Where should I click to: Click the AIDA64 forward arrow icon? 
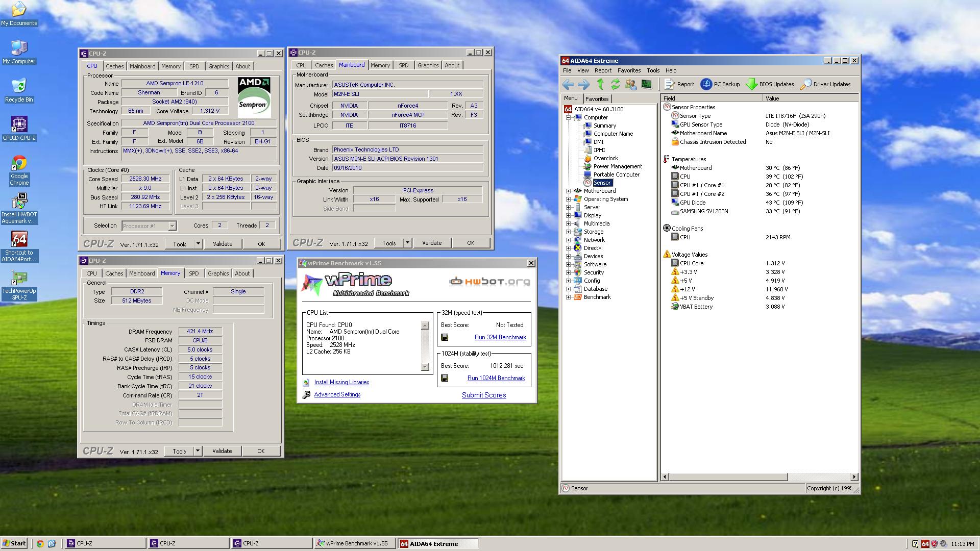[x=583, y=84]
